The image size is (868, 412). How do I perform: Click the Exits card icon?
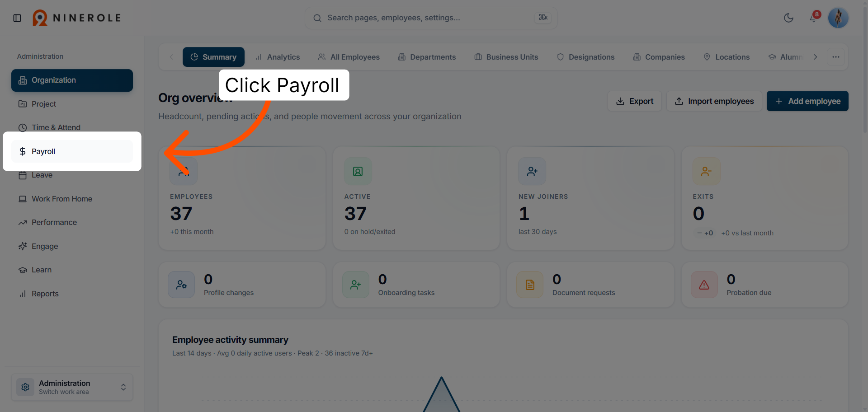coord(707,171)
